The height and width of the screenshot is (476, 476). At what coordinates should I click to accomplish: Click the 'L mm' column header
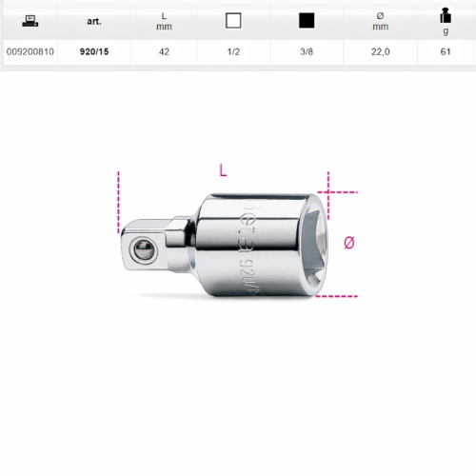pos(164,21)
